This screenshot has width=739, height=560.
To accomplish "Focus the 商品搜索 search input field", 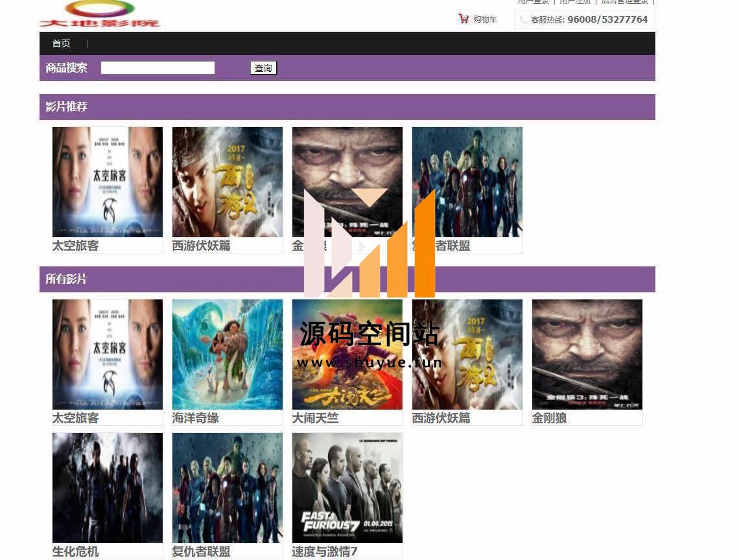I will coord(158,68).
